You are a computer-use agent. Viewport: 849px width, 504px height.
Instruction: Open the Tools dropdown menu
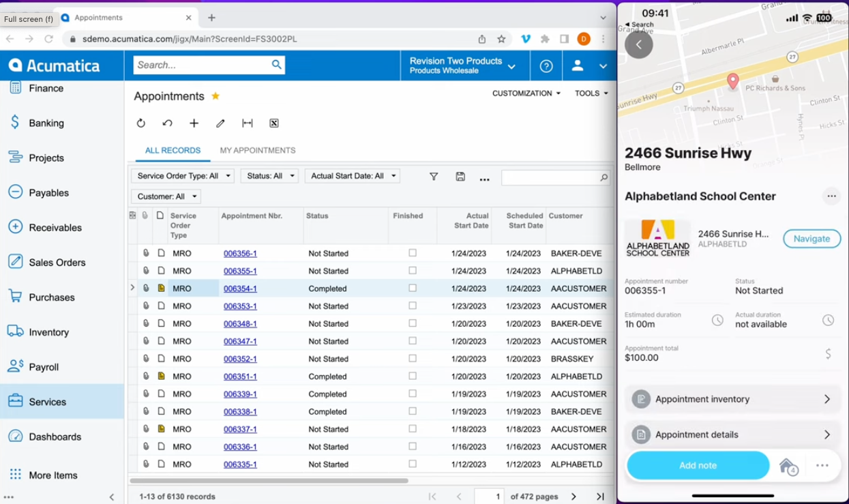(591, 93)
